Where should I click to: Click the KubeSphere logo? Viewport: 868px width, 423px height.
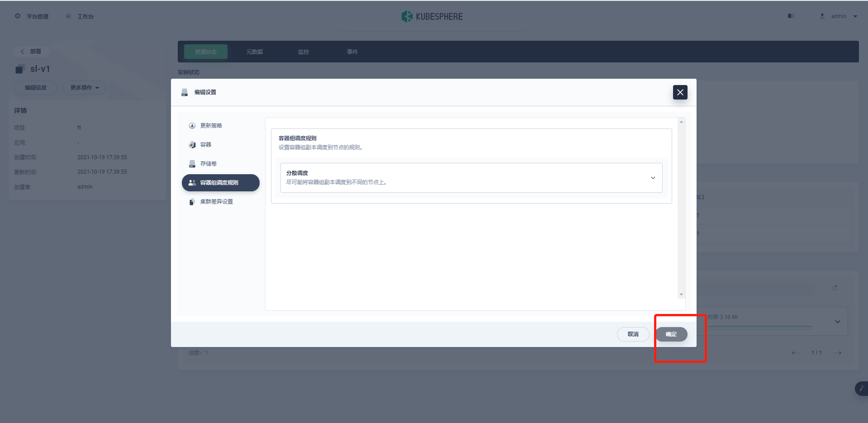click(x=406, y=16)
